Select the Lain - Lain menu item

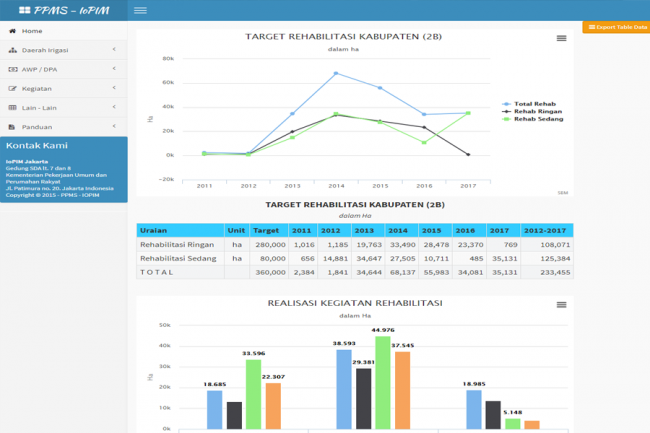pyautogui.click(x=39, y=107)
